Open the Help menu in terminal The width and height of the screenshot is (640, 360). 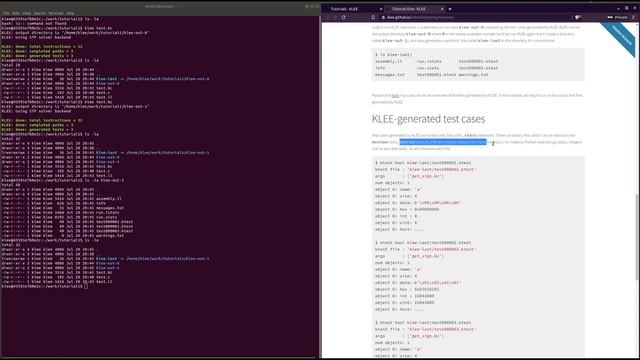coord(70,13)
